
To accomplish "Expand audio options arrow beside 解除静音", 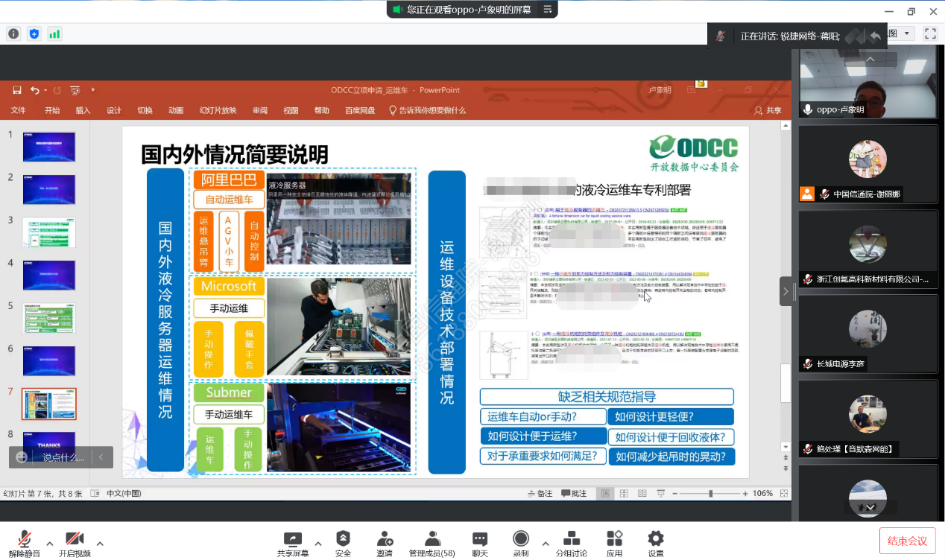I will pos(50,543).
